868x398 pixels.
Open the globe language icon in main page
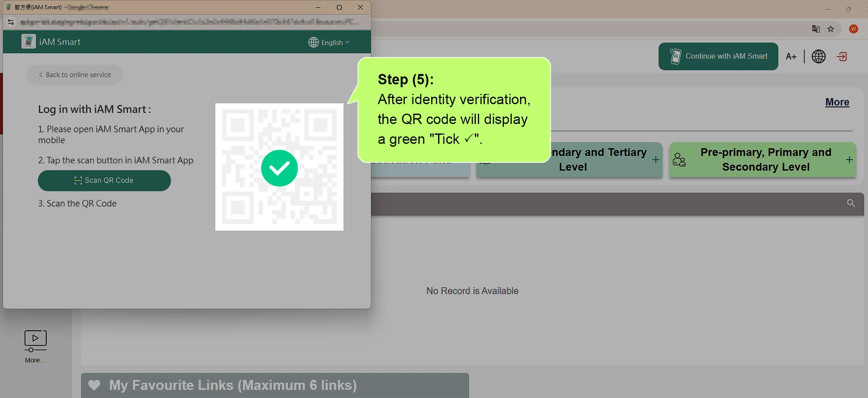[818, 57]
